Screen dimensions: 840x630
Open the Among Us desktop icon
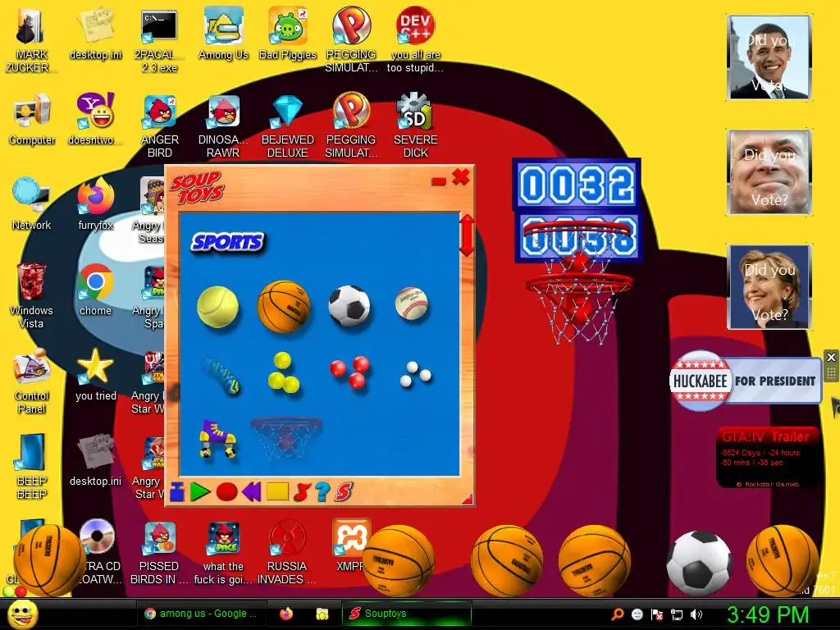point(223,33)
